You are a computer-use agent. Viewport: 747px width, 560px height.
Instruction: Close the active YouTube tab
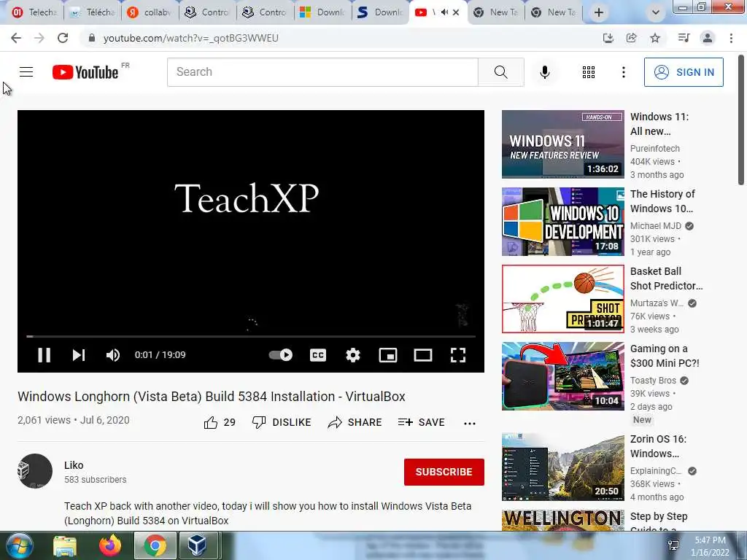click(456, 12)
